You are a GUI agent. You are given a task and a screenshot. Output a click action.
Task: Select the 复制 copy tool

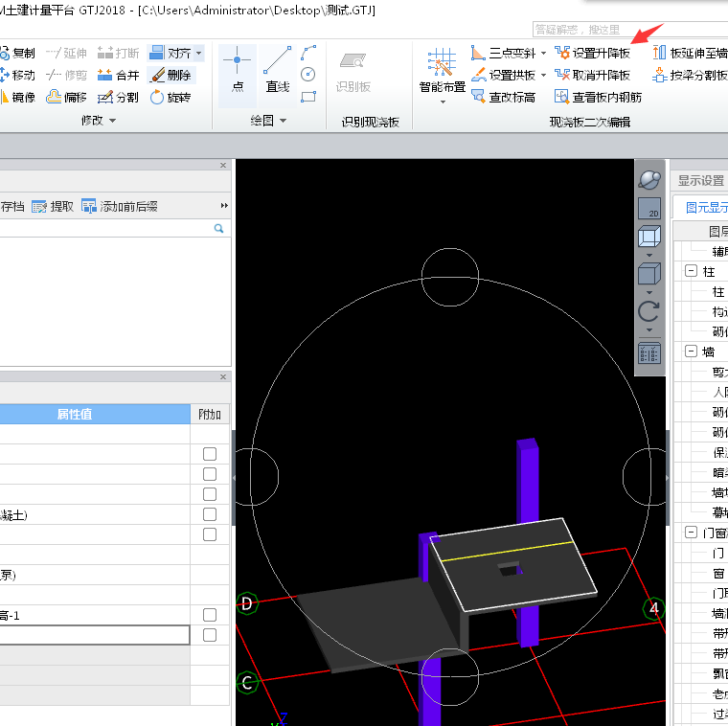click(x=17, y=54)
